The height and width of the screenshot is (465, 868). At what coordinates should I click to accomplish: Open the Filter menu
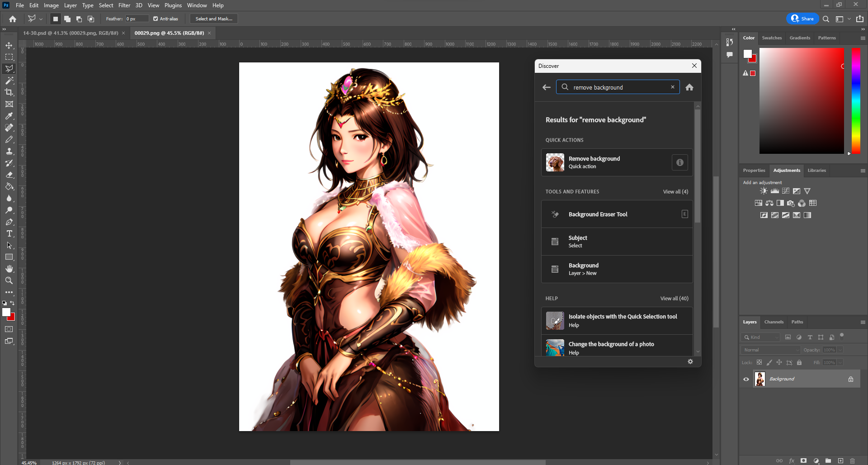coord(124,5)
